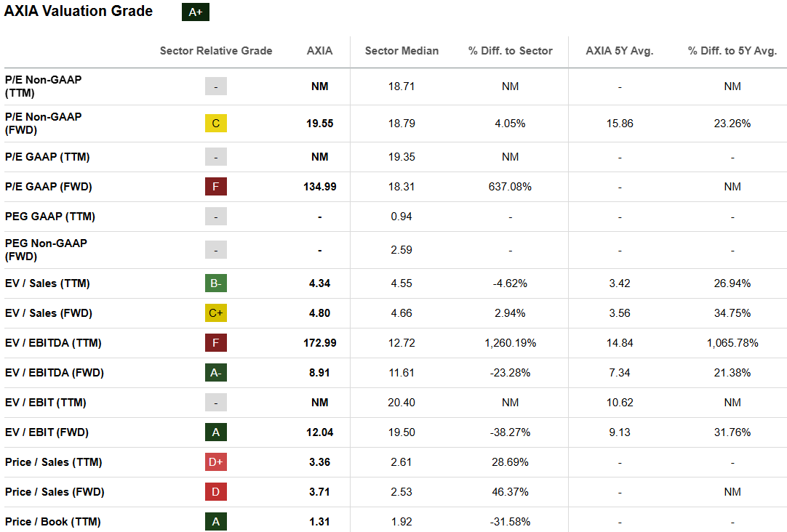
Task: Click the AXIA Valuation Grade heading
Action: coord(79,12)
